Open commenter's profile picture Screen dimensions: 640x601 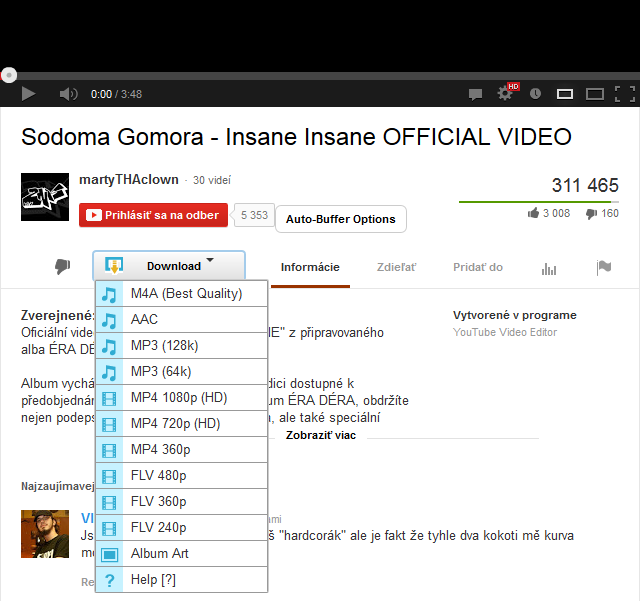pos(45,534)
